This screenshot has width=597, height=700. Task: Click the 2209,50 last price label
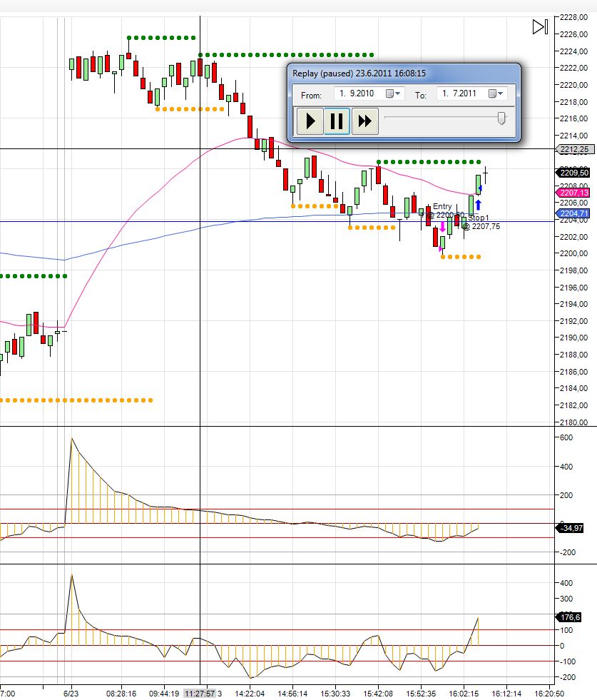tap(573, 172)
